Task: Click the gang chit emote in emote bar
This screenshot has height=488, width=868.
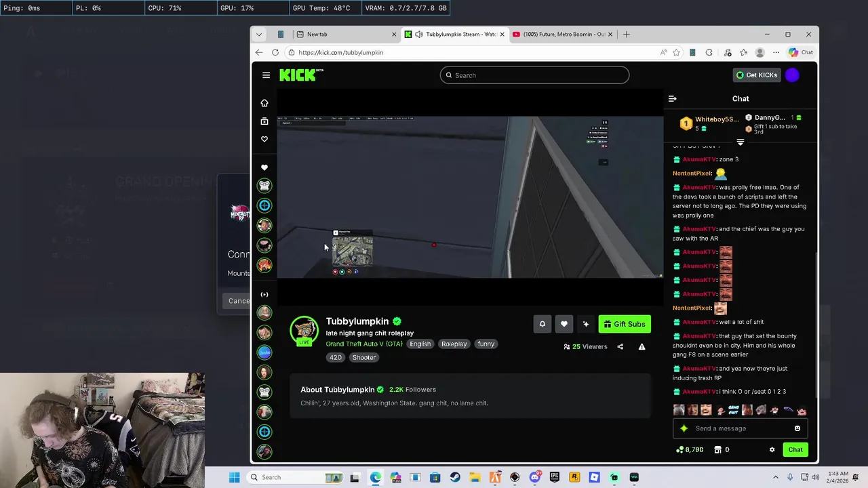Action: point(733,410)
